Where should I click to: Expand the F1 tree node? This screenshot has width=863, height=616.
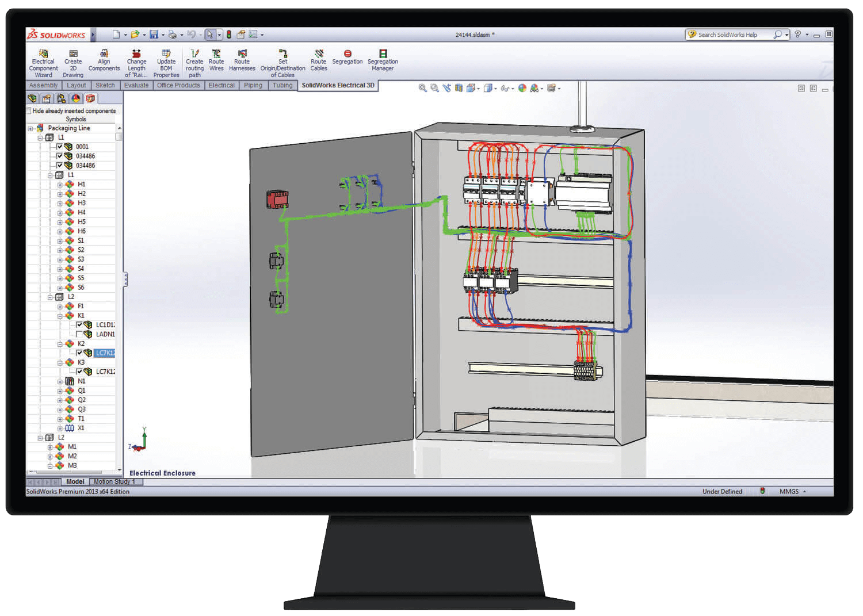tap(60, 307)
